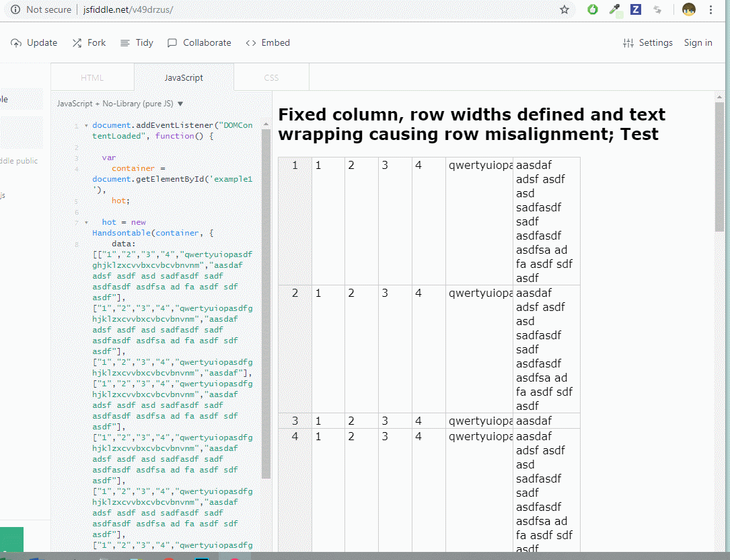
Task: Click the Tidy code icon
Action: point(124,42)
